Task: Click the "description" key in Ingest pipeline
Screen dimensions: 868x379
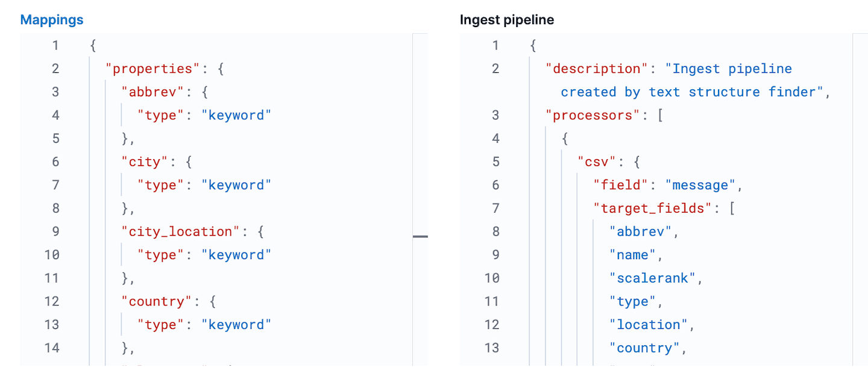Action: pos(597,69)
